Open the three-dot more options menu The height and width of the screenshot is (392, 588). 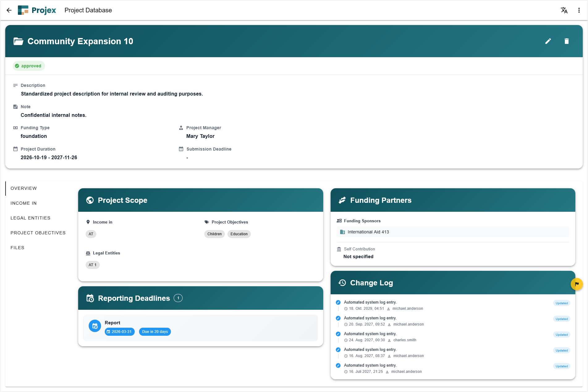click(579, 10)
